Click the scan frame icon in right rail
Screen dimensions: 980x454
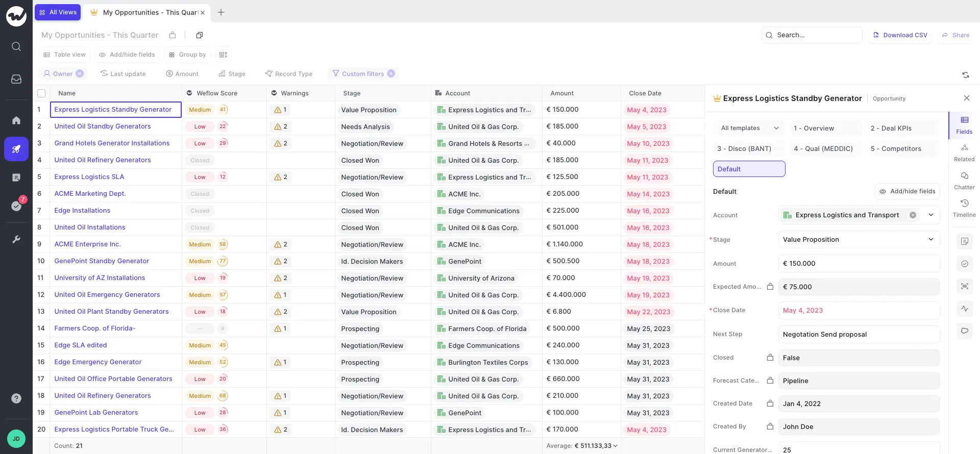(964, 286)
